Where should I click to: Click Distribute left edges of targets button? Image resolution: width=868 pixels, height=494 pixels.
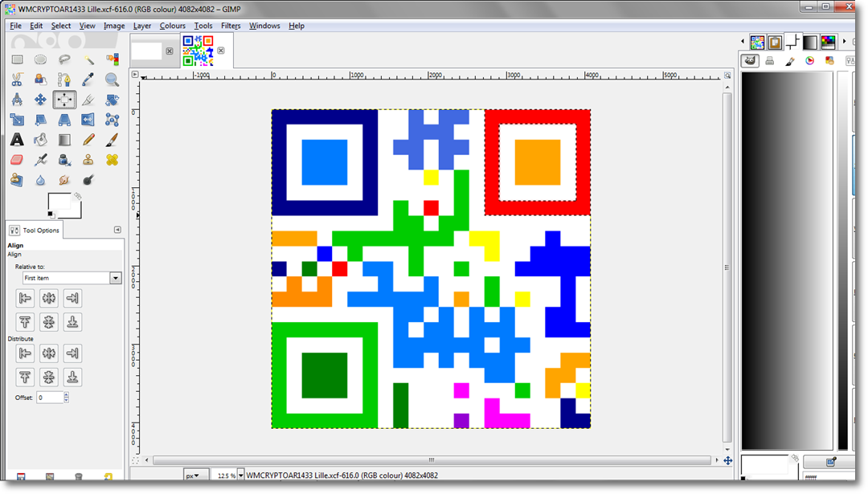25,353
